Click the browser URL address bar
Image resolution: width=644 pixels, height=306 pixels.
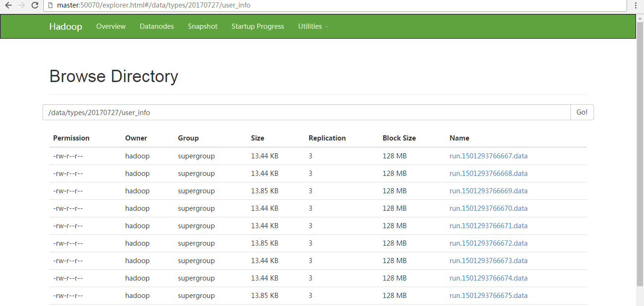click(x=330, y=5)
